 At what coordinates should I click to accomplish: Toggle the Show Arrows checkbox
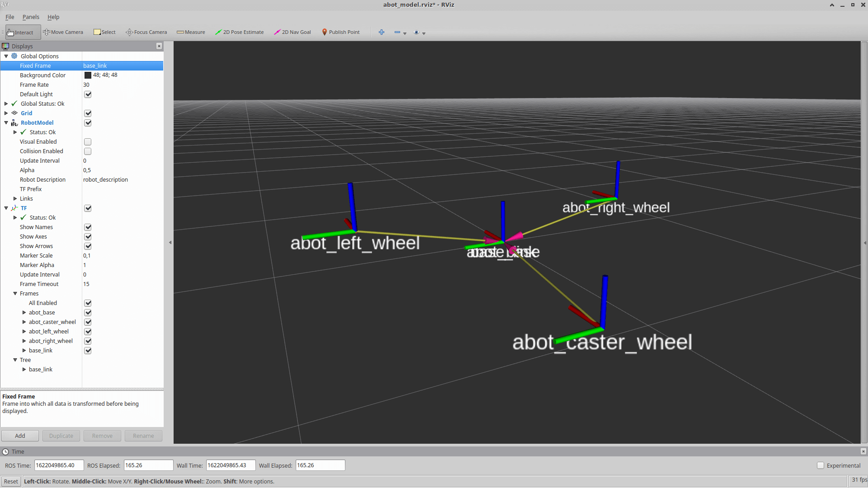[88, 246]
